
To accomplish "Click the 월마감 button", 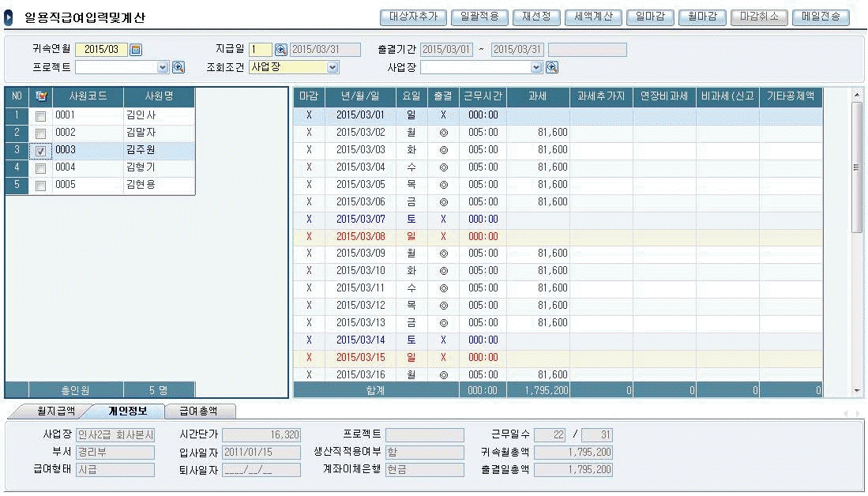I will coord(702,17).
